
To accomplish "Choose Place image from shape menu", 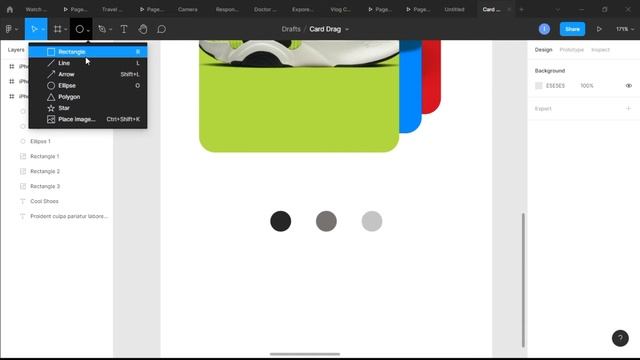I will 88,119.
